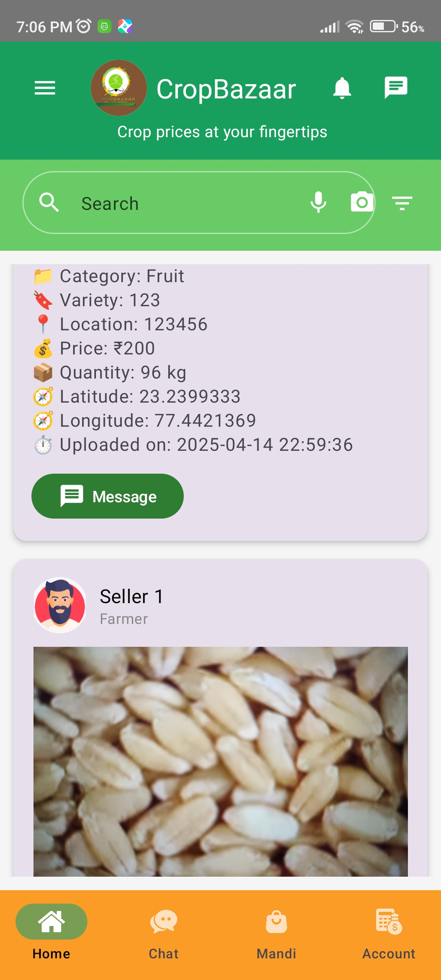The image size is (441, 980).
Task: Open the filter options
Action: click(x=402, y=203)
